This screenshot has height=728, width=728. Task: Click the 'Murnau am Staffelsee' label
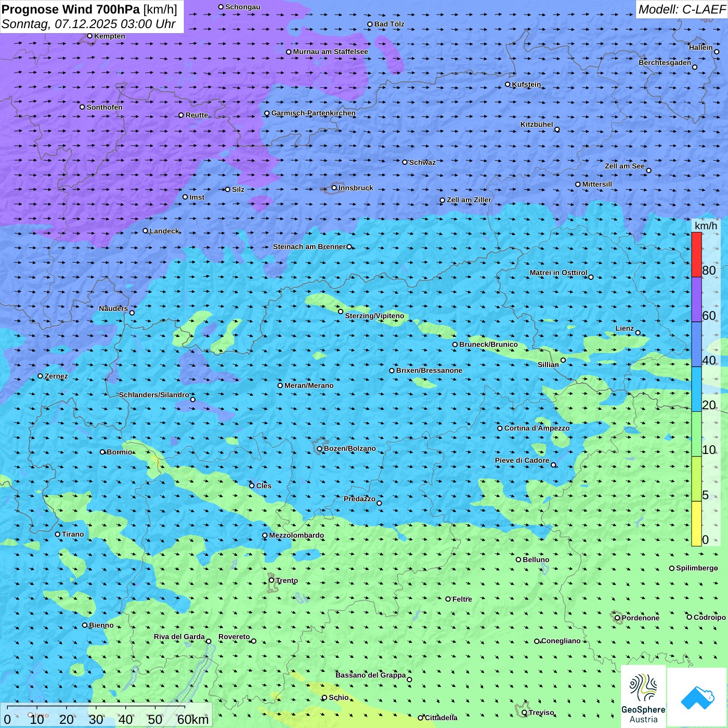(x=330, y=51)
